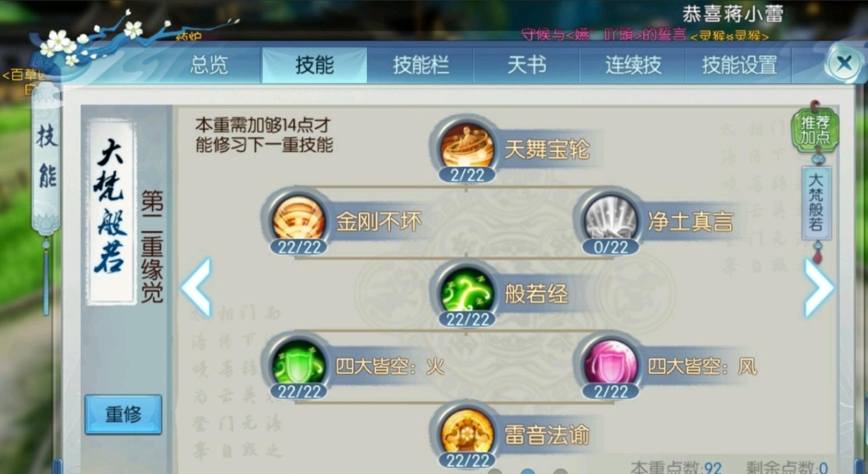Pick the pink 四大皆空：风 skill icon
The height and width of the screenshot is (474, 868).
click(x=611, y=362)
